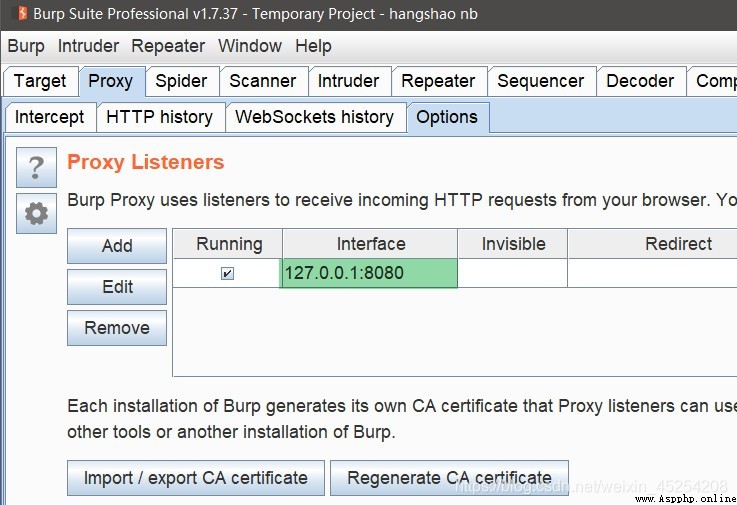Click Edit for the selected listener

[x=117, y=287]
